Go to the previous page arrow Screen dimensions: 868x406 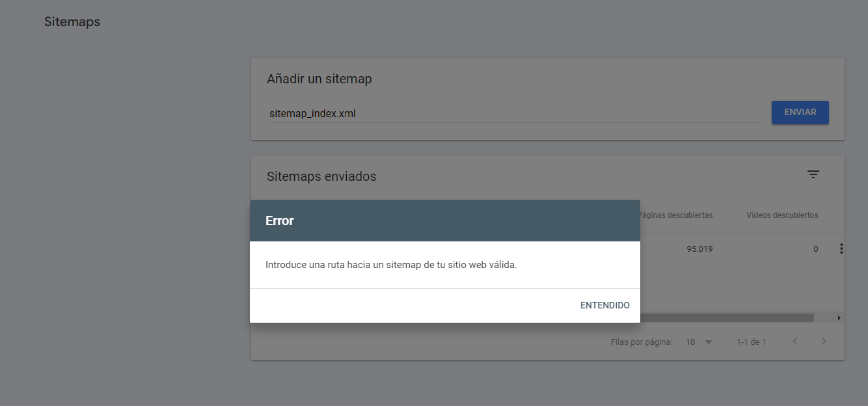[794, 341]
